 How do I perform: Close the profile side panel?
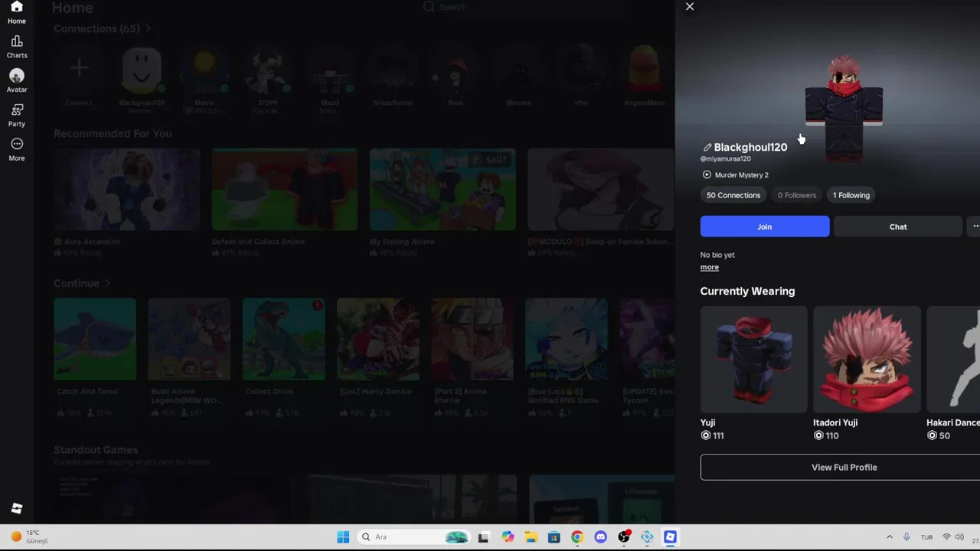click(690, 7)
